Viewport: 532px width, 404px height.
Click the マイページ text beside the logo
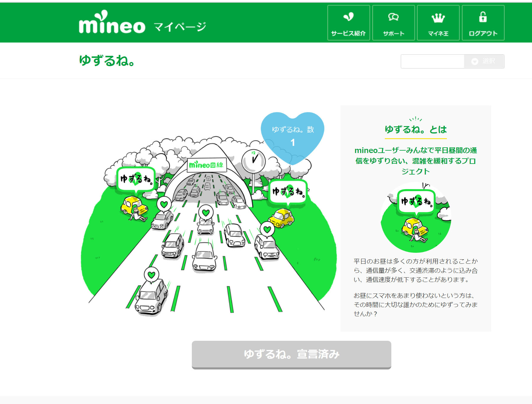coord(180,27)
